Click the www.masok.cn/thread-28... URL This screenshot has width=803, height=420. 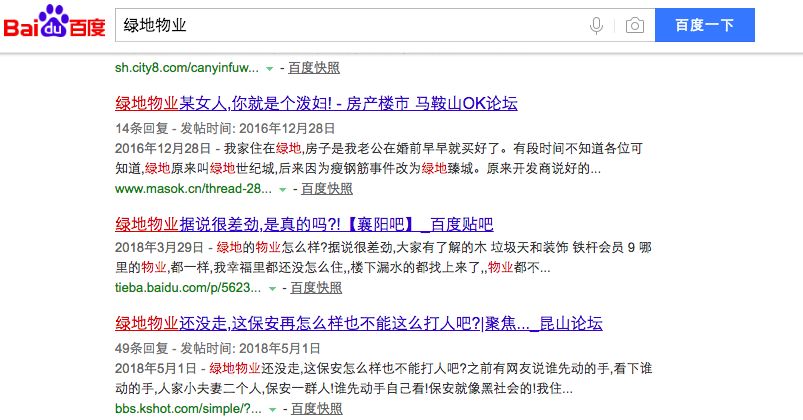click(x=193, y=188)
